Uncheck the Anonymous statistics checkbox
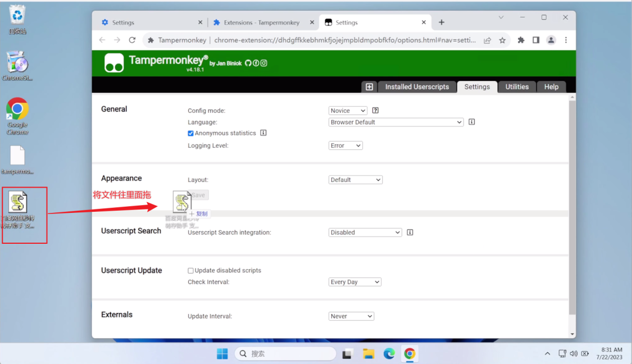 (190, 134)
